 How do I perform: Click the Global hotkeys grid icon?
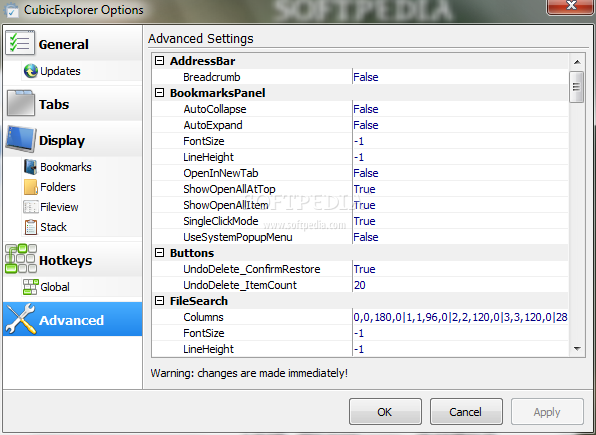(x=30, y=287)
